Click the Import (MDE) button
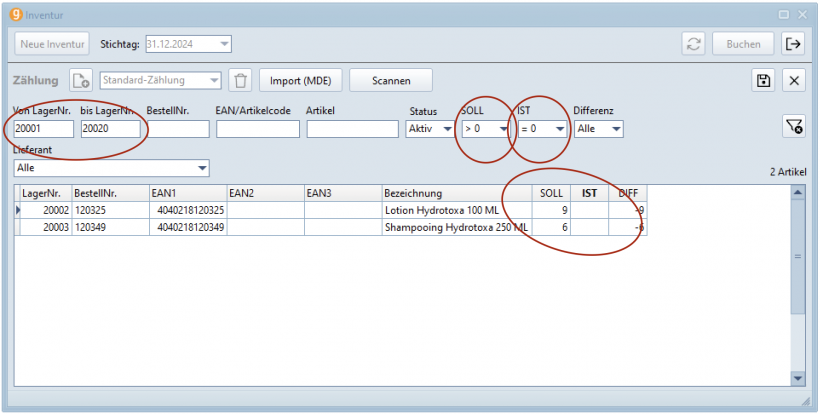This screenshot has height=414, width=820. point(300,81)
